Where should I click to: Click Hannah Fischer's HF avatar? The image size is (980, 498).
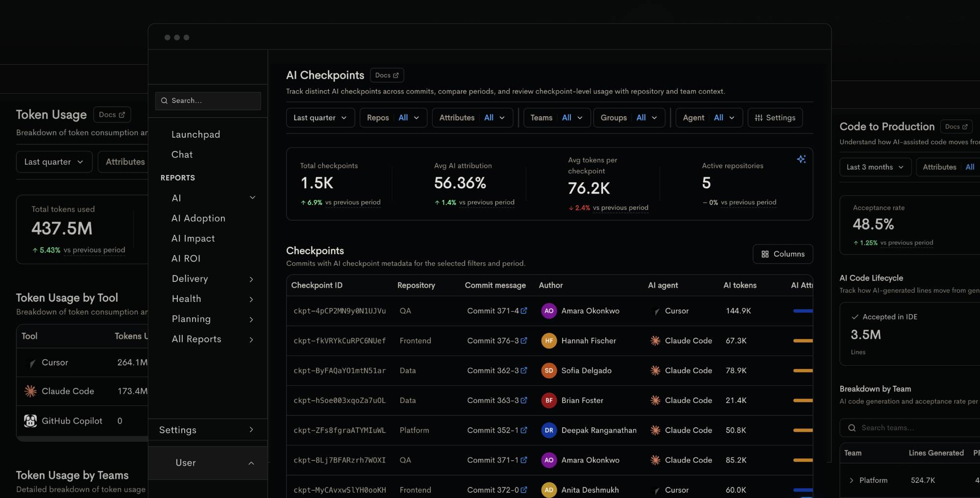tap(549, 341)
